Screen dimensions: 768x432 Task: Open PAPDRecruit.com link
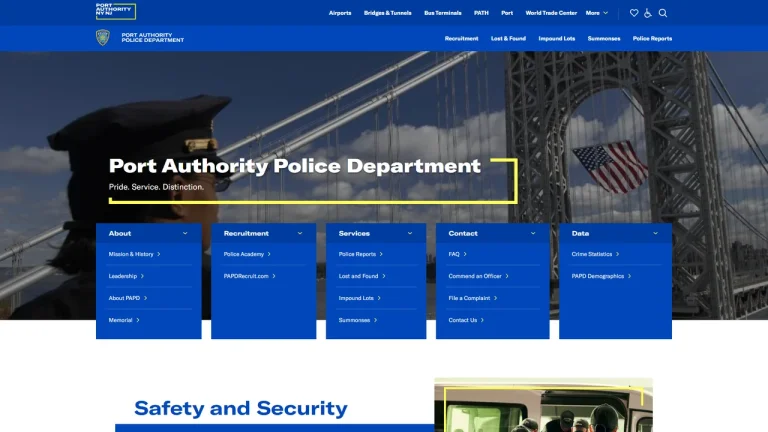[250, 276]
